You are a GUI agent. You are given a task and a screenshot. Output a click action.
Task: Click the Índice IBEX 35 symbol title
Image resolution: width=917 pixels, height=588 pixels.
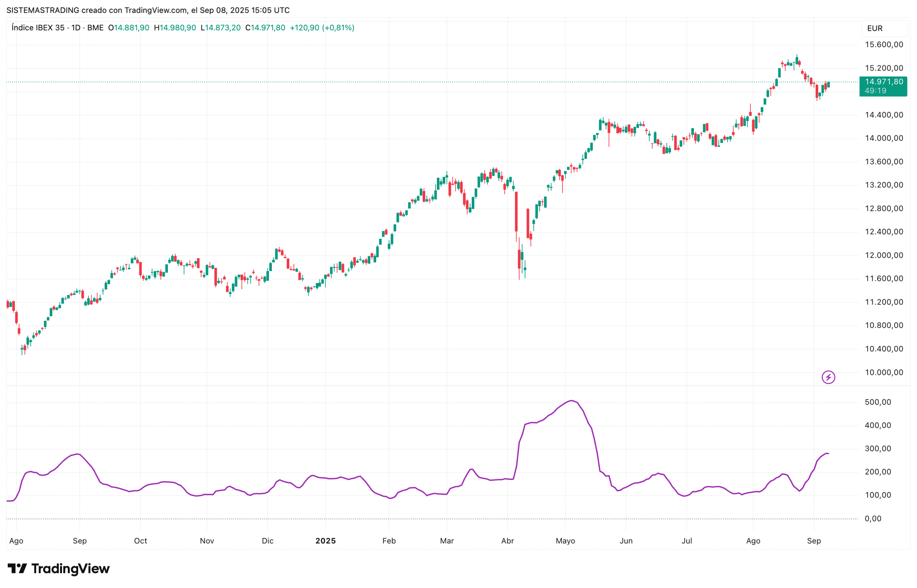[x=38, y=28]
